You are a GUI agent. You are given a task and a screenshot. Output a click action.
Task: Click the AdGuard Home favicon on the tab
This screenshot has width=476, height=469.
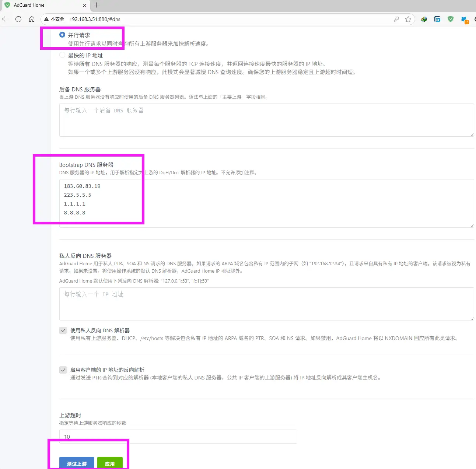point(8,5)
